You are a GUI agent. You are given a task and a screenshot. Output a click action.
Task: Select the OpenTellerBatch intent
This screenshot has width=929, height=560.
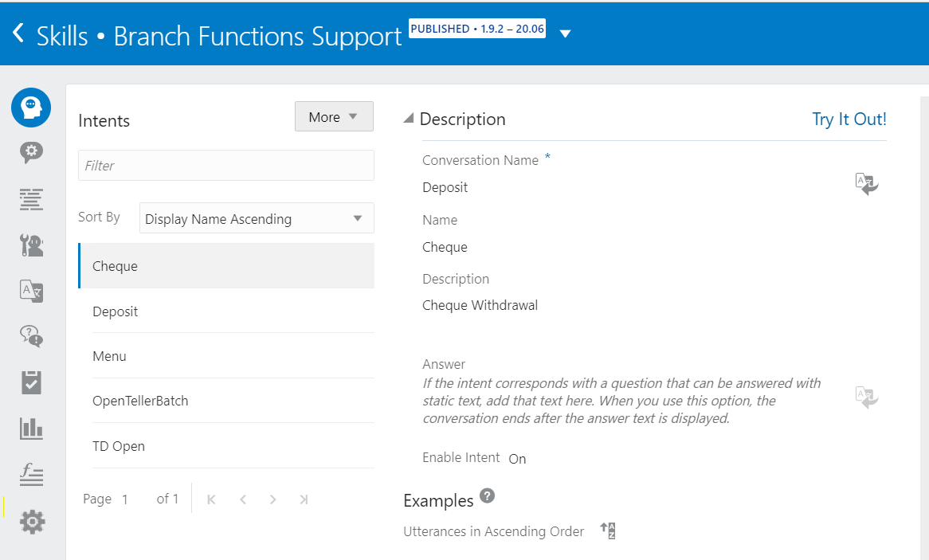click(x=140, y=401)
